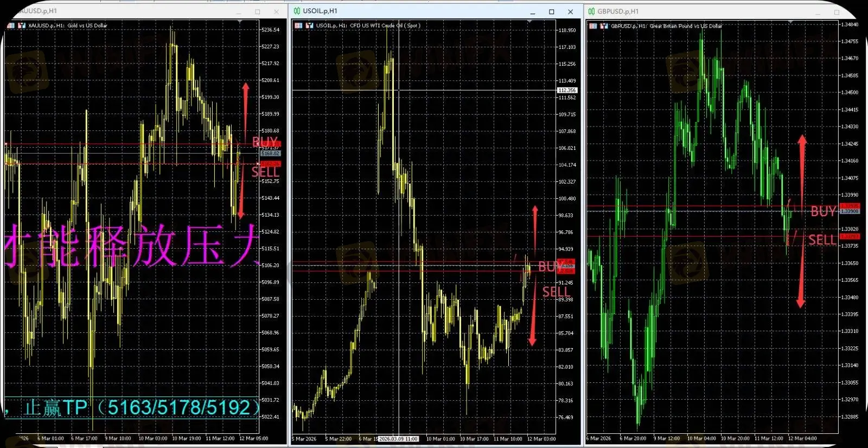868x448 pixels.
Task: Click time label '12 Mar 05:00' in XAUUSD chart
Action: coord(254,439)
